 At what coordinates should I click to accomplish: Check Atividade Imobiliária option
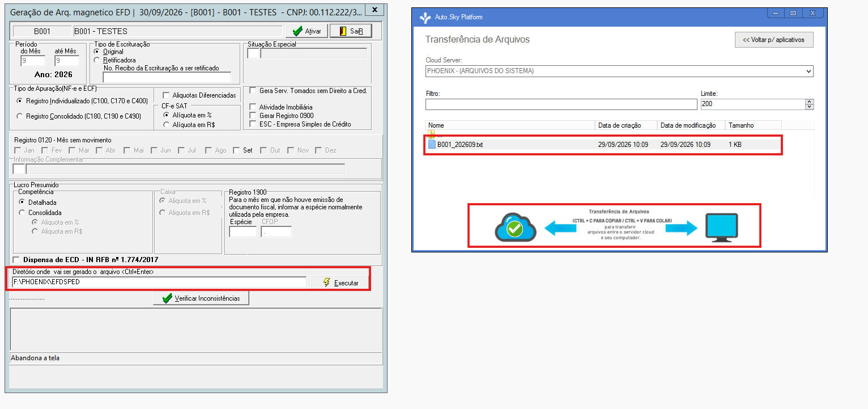pos(253,107)
